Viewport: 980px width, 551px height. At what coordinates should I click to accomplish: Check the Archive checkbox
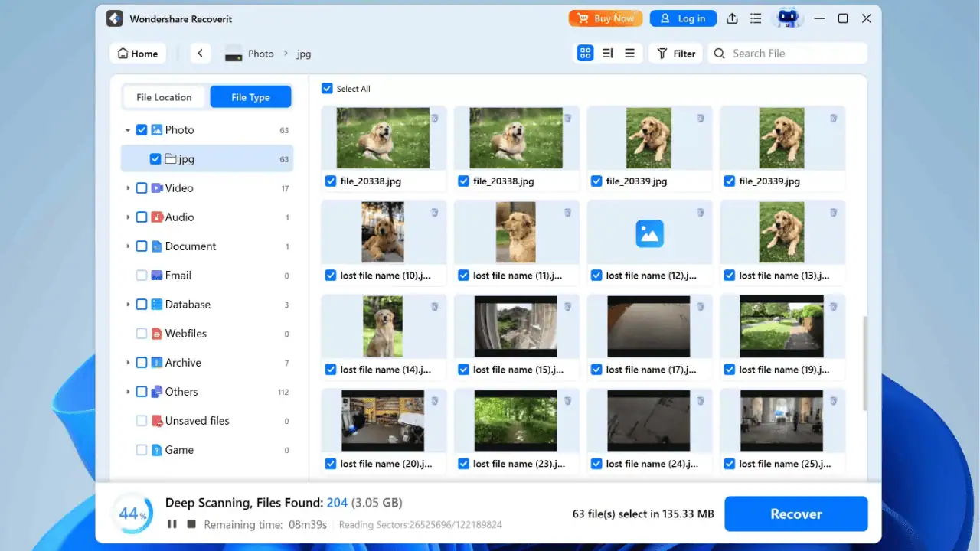[142, 363]
